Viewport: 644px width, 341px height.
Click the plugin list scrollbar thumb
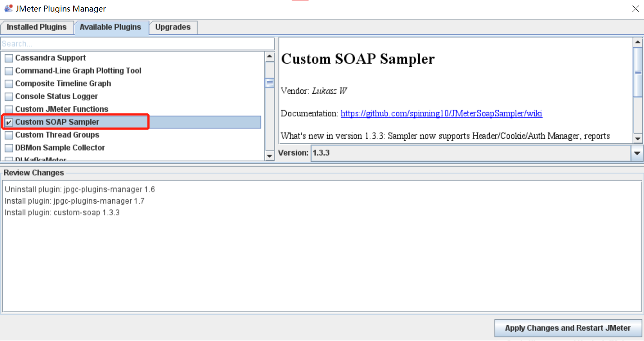coord(270,83)
